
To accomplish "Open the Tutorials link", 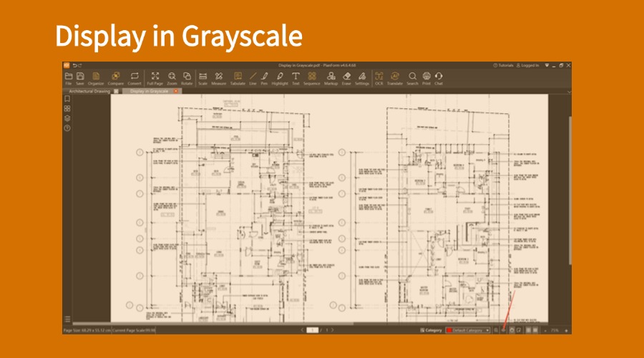I will [504, 65].
